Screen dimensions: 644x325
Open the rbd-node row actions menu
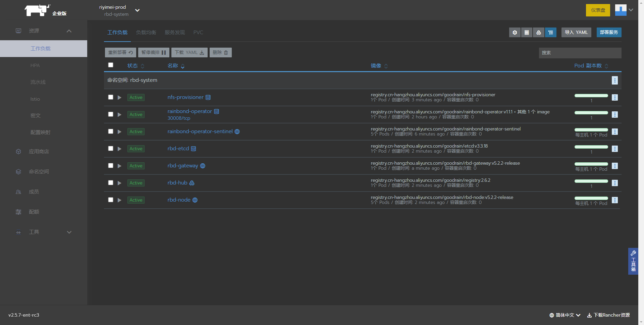[x=615, y=200]
